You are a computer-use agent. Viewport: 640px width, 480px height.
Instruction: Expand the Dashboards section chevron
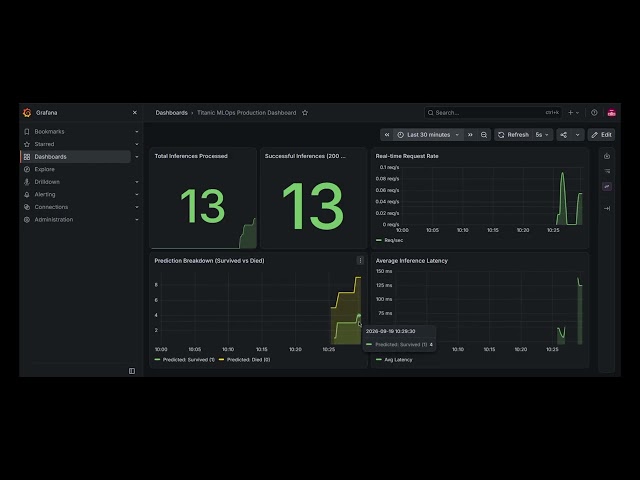[x=137, y=157]
